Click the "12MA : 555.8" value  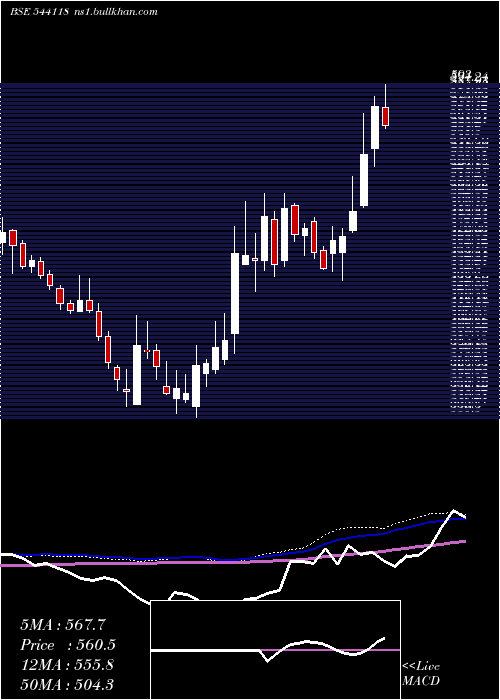pyautogui.click(x=67, y=665)
